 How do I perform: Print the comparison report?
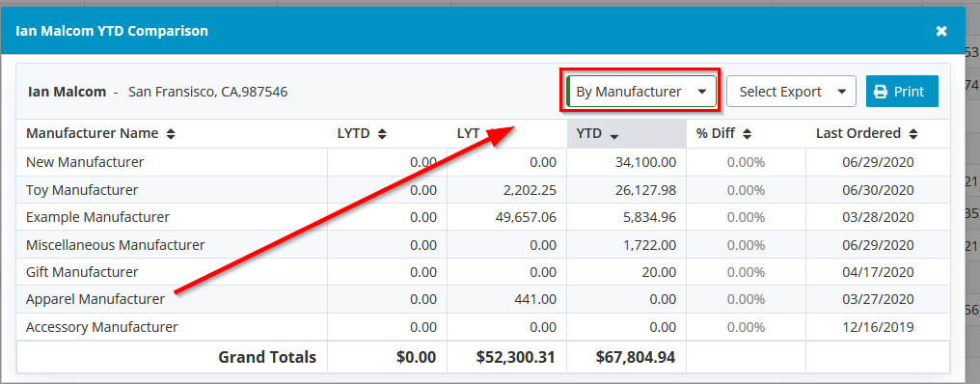coord(902,92)
